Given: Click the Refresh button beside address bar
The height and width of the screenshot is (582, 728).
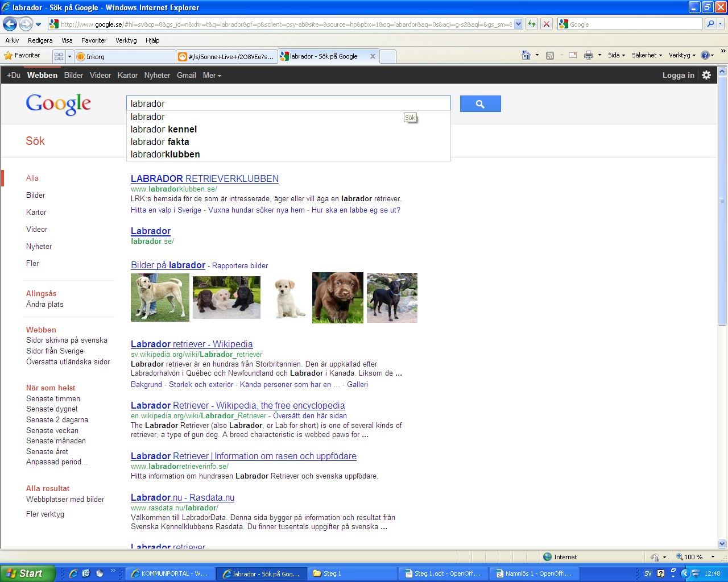Looking at the screenshot, I should tap(532, 24).
